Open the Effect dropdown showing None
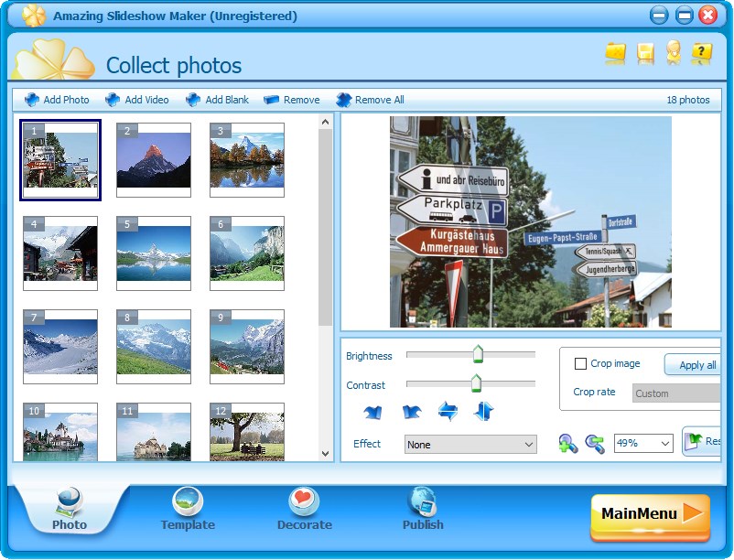The image size is (734, 560). click(470, 445)
